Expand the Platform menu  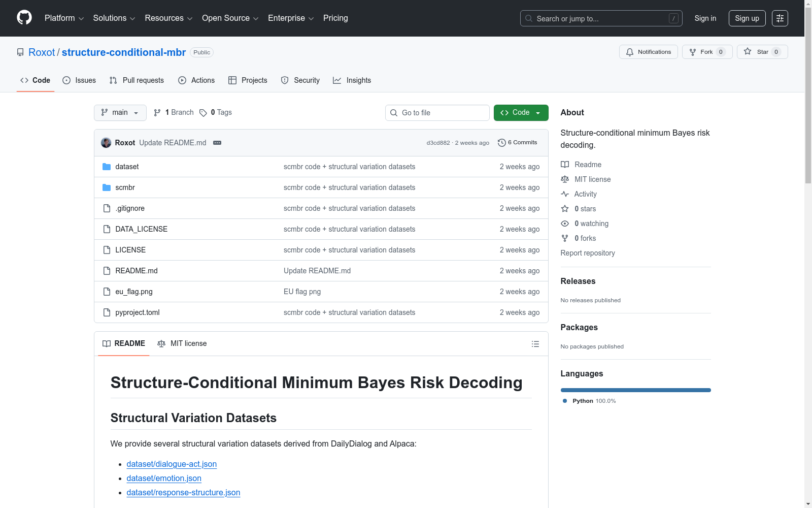tap(64, 18)
